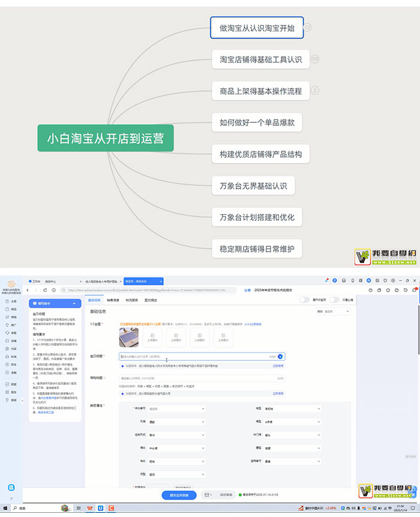Switch to the 销售信息 tab
Viewport: 420px width, 517px height.
pos(113,300)
